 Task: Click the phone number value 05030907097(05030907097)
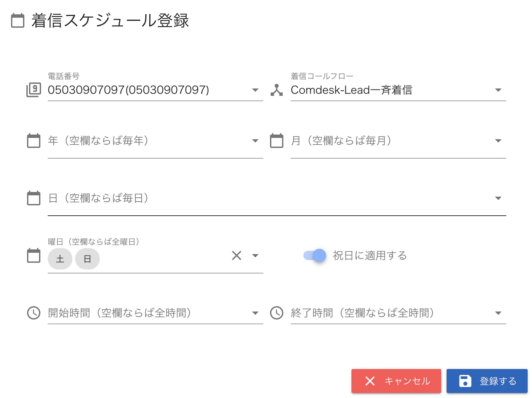[x=128, y=90]
